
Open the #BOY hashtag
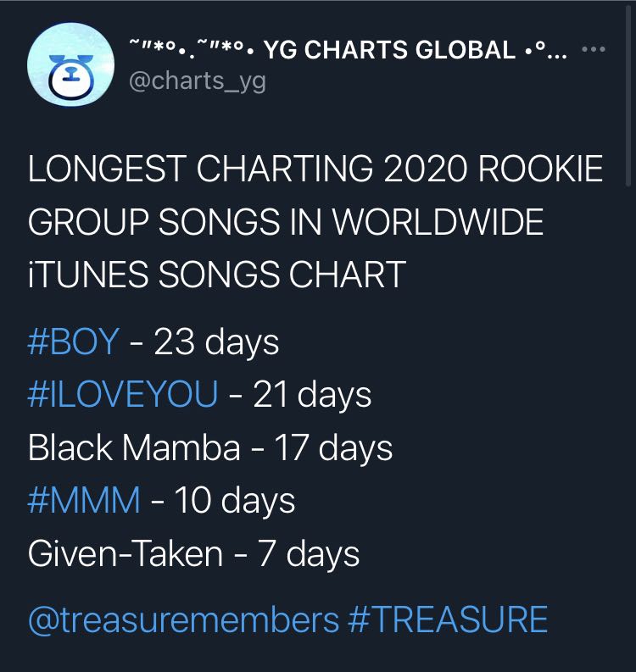click(73, 342)
